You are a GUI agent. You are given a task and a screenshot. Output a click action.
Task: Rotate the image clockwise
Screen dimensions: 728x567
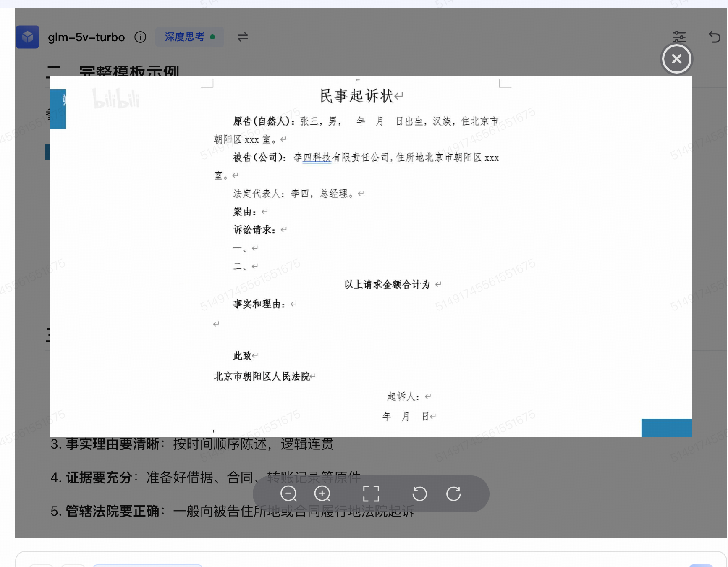(453, 493)
